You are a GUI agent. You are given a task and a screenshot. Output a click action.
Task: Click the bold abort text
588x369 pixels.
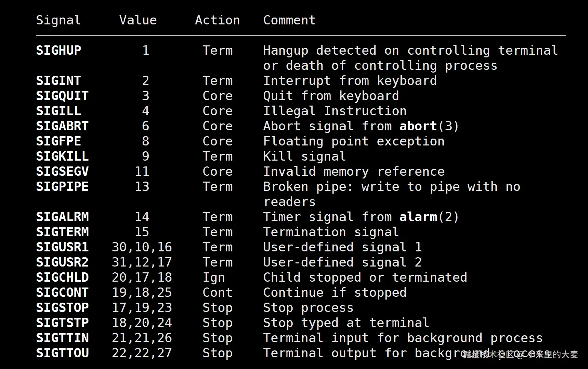pos(418,126)
